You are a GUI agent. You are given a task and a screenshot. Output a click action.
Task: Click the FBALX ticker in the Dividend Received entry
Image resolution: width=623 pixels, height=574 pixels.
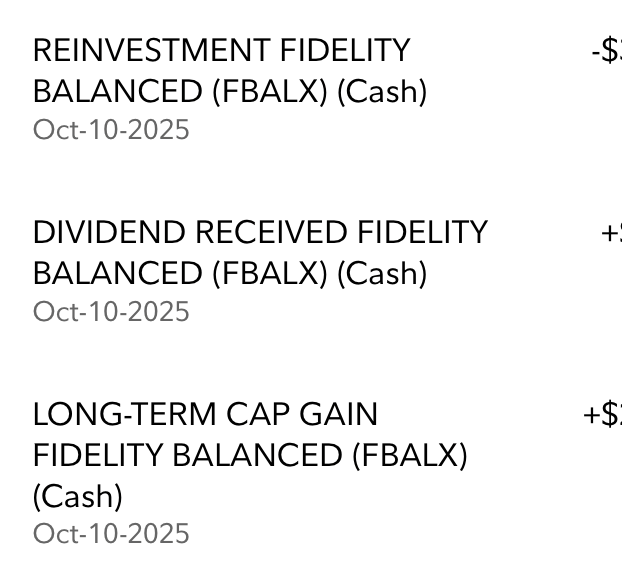point(270,273)
